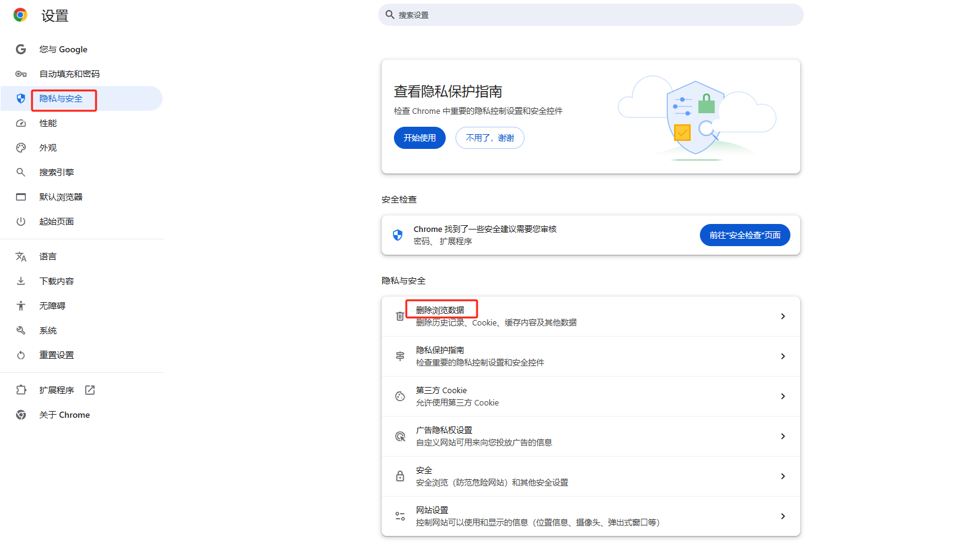This screenshot has height=547, width=980.
Task: Click the shield icon in 安全检查 card
Action: click(x=398, y=235)
